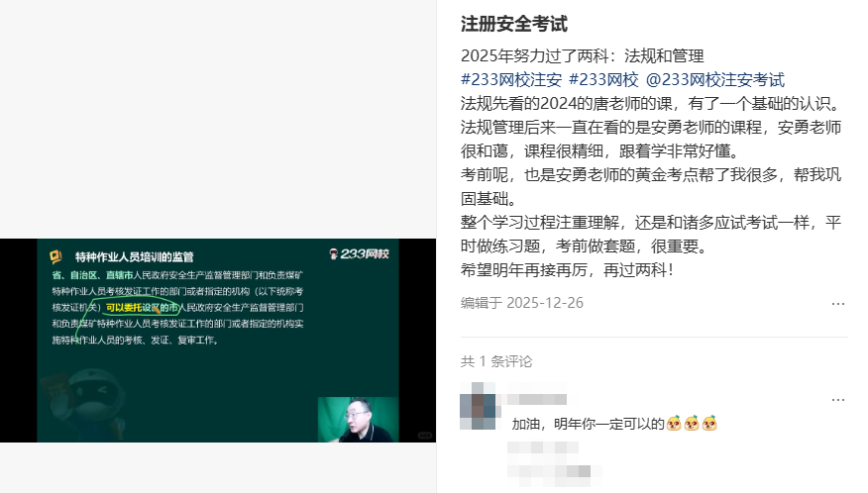Visit the @233网校注安考试 mention
Screen dimensions: 868x493
pos(715,79)
